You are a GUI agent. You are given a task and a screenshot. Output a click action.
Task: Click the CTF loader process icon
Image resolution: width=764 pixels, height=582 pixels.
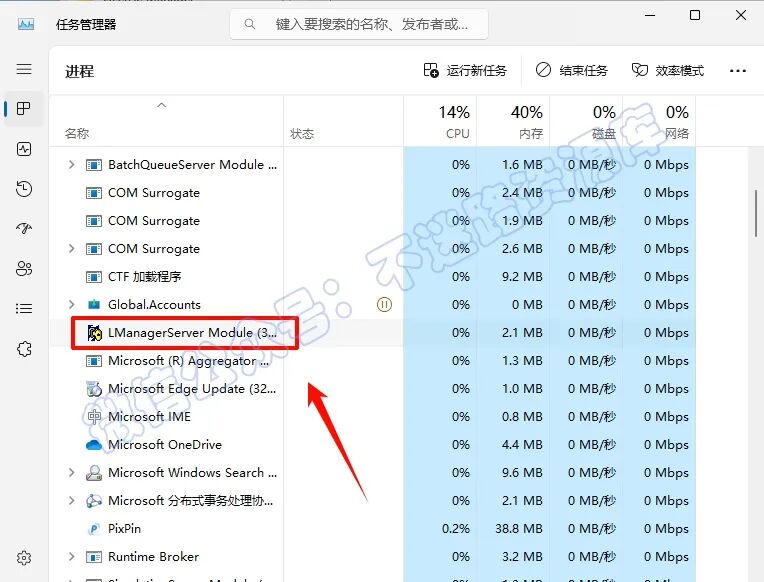pyautogui.click(x=94, y=277)
